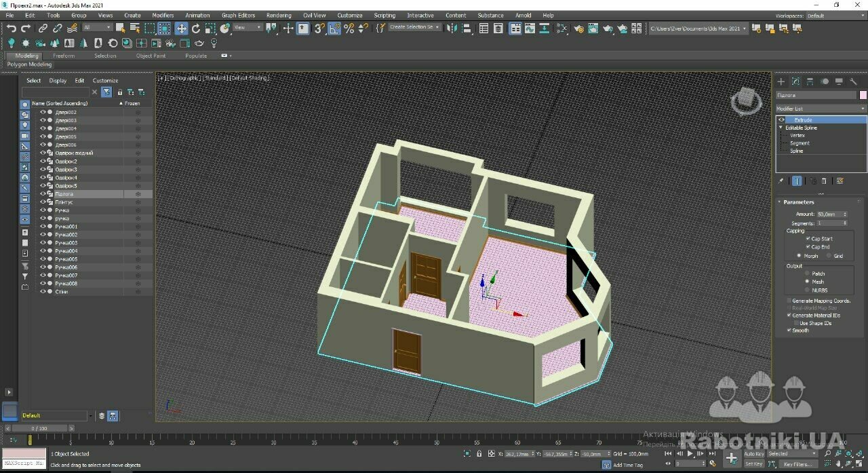Image resolution: width=868 pixels, height=473 pixels.
Task: Click the Undo arrow in main toolbar
Action: (x=12, y=29)
